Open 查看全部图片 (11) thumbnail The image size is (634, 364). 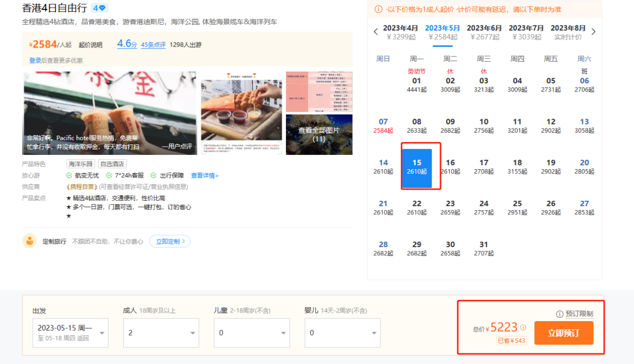point(319,134)
